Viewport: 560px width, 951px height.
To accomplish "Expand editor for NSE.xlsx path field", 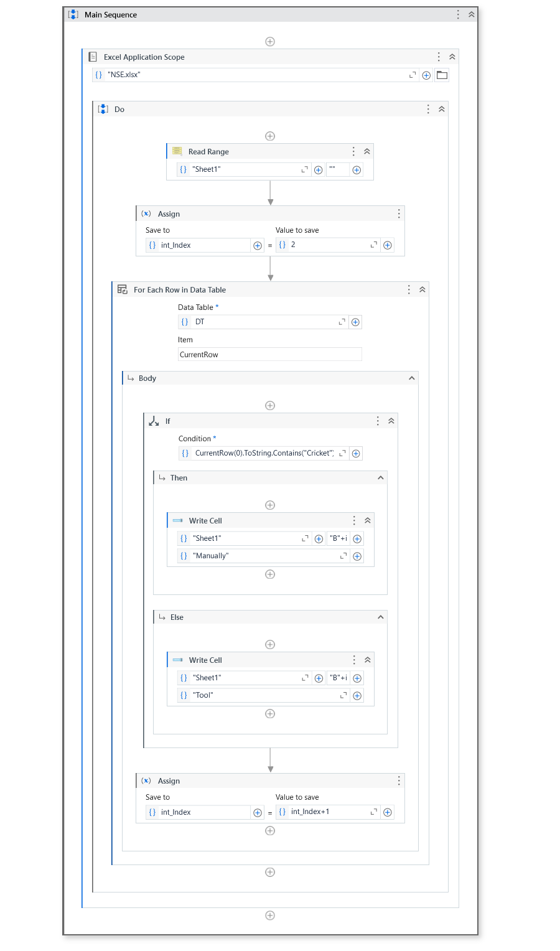I will 412,75.
